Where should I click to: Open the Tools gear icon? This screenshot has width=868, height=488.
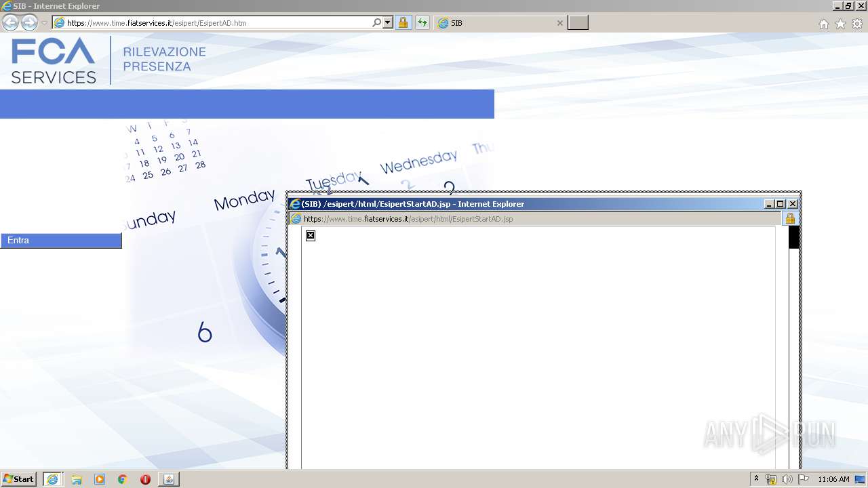tap(857, 24)
